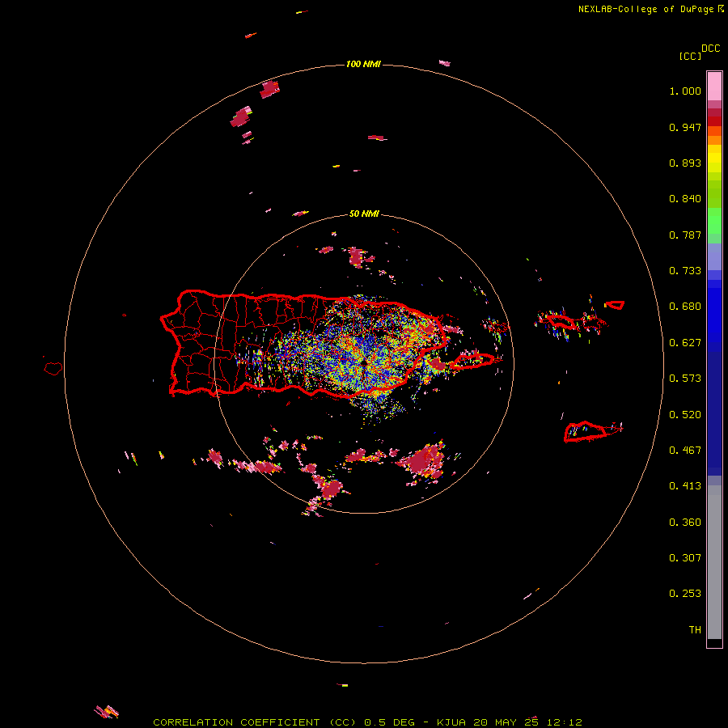This screenshot has height=728, width=728.
Task: Click the NEXLAB-College of DuPage label
Action: (645, 9)
